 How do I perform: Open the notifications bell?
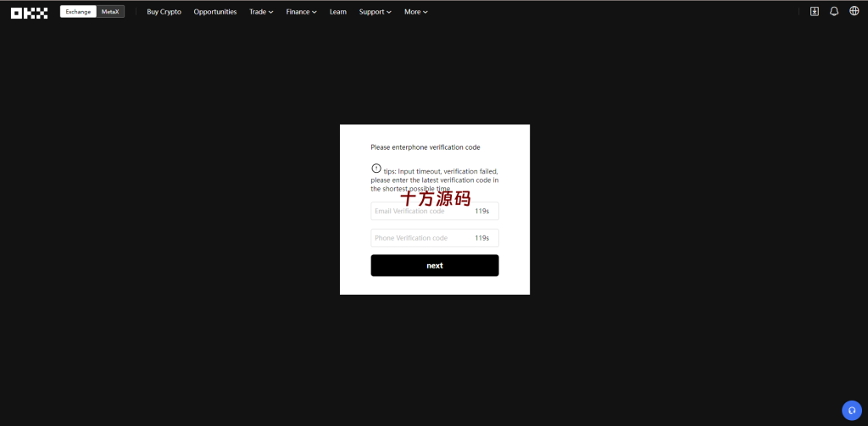tap(834, 12)
